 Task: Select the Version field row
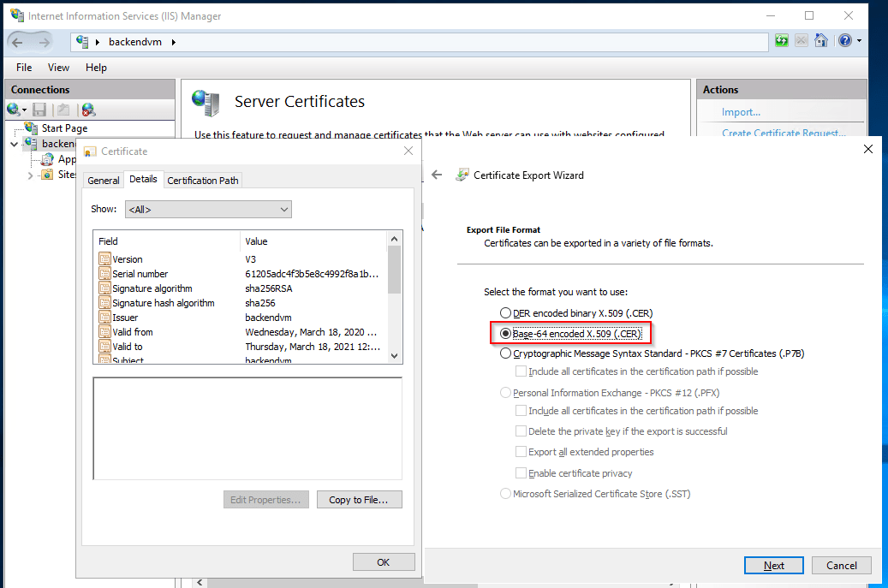[x=241, y=259]
